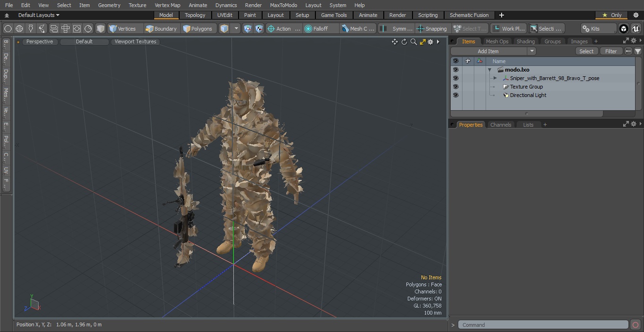Select Vertices selection mode
The image size is (644, 332).
pyautogui.click(x=122, y=29)
